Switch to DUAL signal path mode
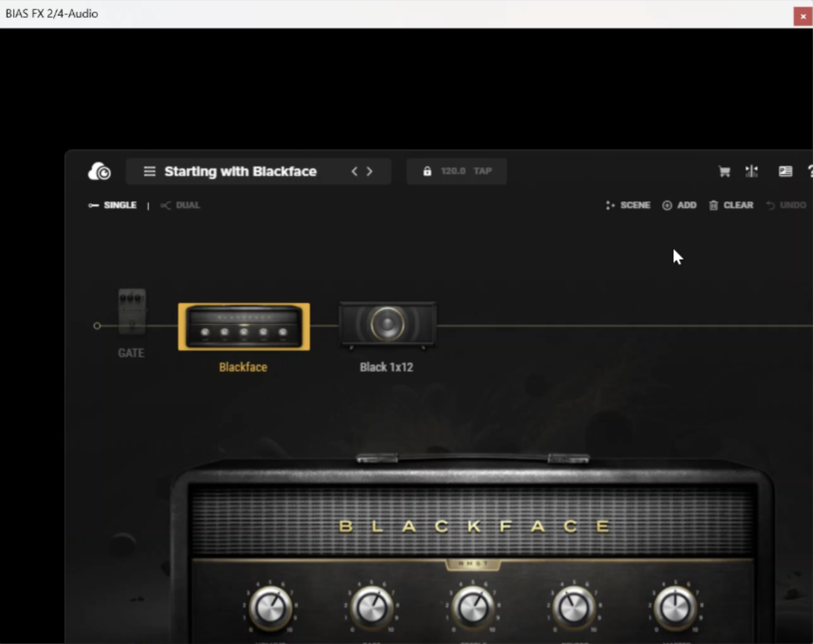The image size is (813, 644). pyautogui.click(x=181, y=205)
